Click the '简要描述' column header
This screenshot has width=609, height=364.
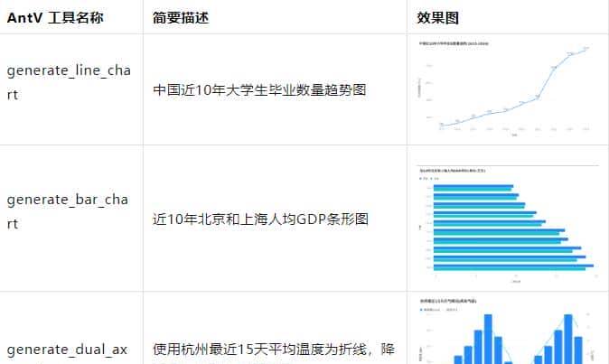pos(181,18)
